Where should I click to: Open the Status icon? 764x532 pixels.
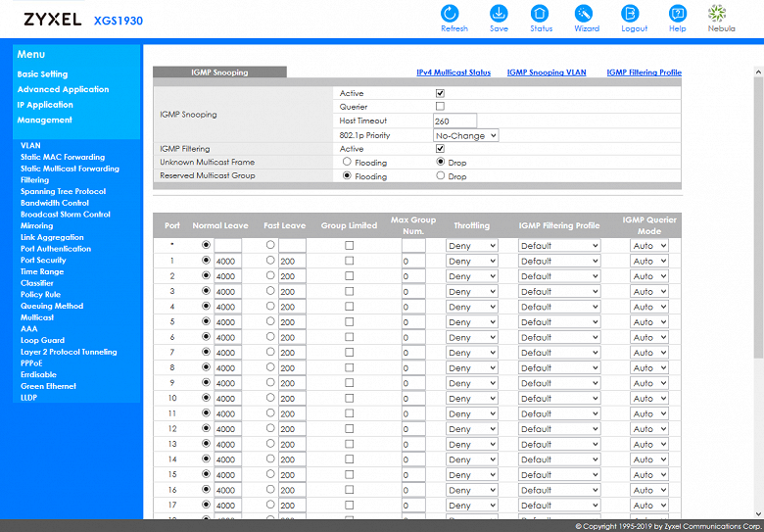pyautogui.click(x=541, y=14)
